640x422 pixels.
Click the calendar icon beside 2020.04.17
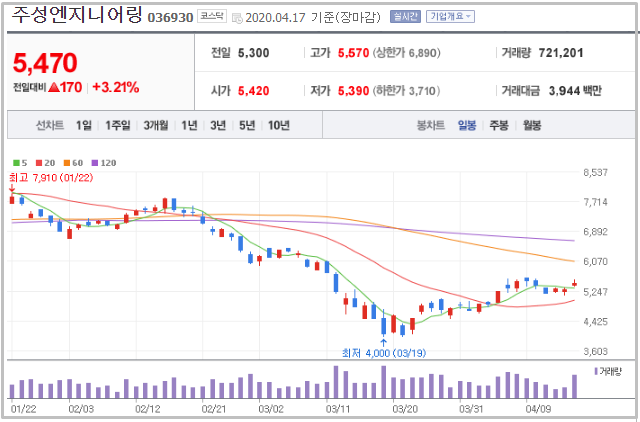pos(237,18)
